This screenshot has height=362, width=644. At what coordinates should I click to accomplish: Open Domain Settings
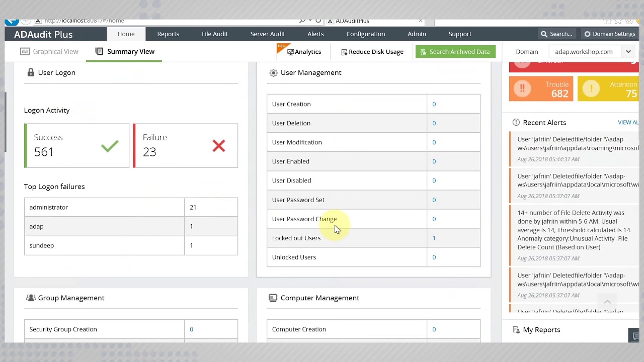pyautogui.click(x=609, y=34)
